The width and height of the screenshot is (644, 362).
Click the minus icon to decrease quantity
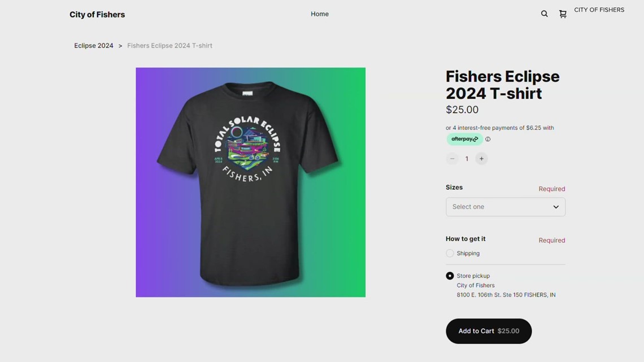452,159
